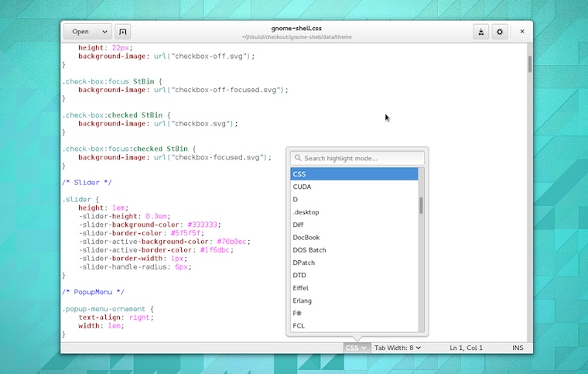Click the -slider-active-border-color line

156,250
